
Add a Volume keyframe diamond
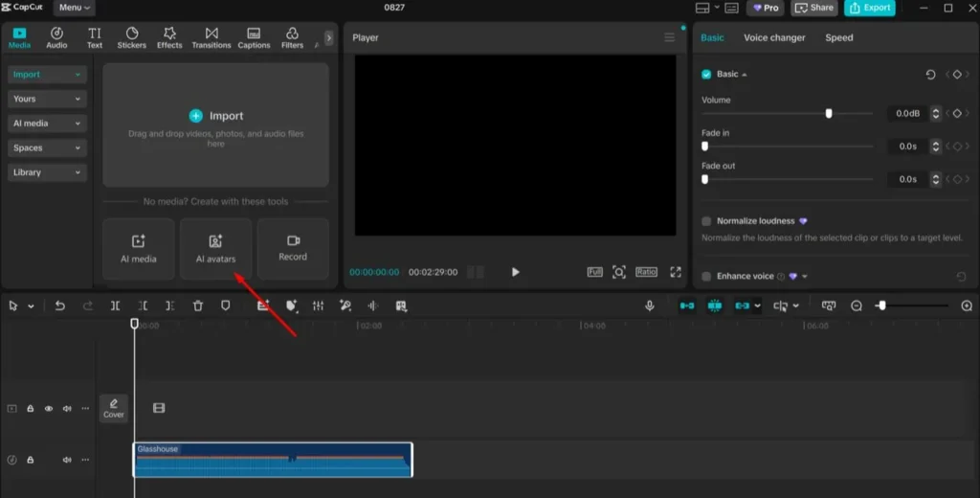[x=957, y=113]
